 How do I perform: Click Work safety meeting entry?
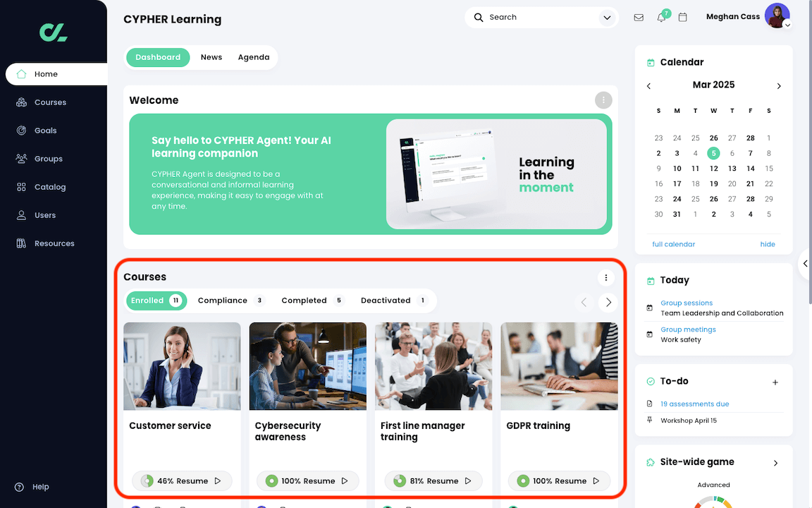pos(680,340)
